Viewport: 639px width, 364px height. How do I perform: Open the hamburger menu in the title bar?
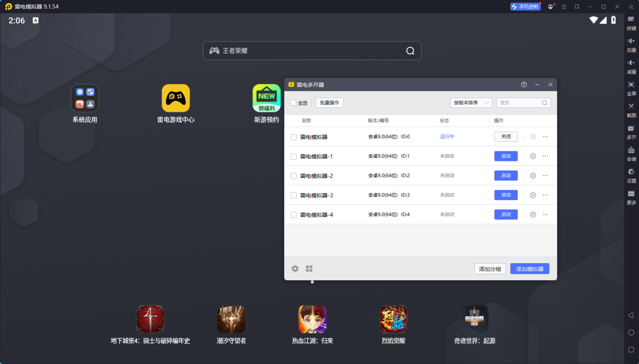click(x=564, y=7)
